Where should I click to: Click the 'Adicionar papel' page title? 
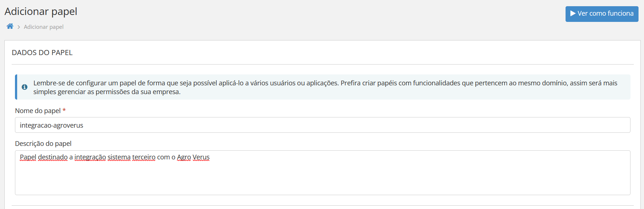(x=41, y=11)
